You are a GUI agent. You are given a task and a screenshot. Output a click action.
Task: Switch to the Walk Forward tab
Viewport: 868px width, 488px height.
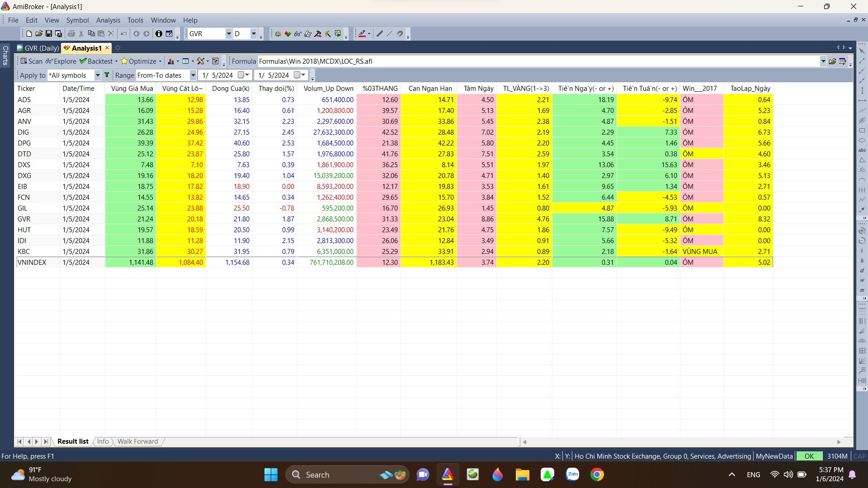coord(137,441)
